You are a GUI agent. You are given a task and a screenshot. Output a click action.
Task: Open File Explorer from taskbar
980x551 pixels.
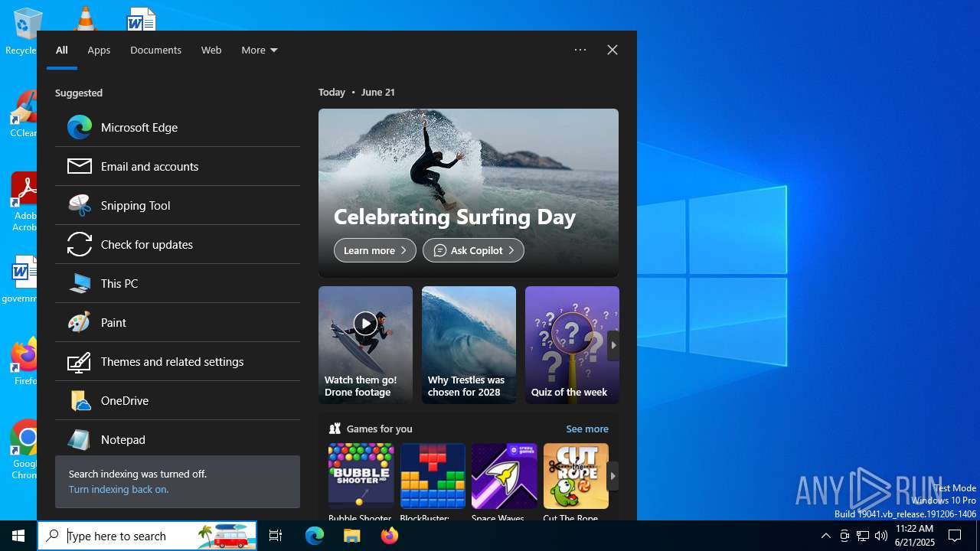[351, 536]
